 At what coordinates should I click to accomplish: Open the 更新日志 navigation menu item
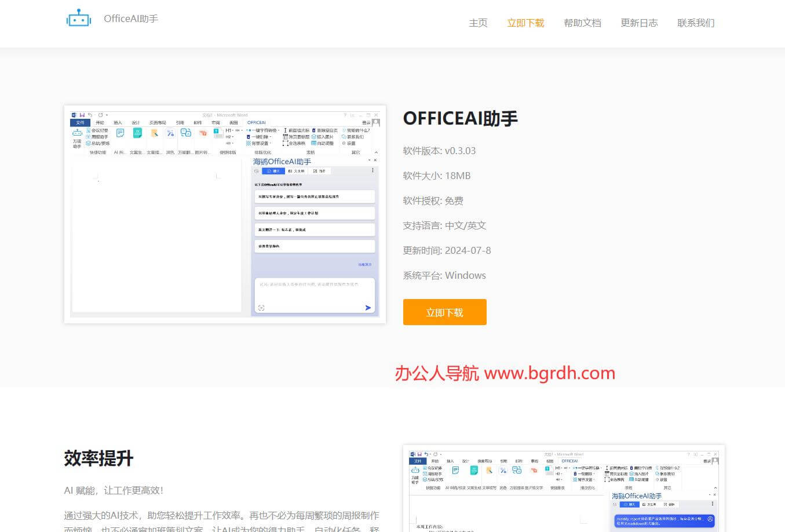(x=639, y=23)
